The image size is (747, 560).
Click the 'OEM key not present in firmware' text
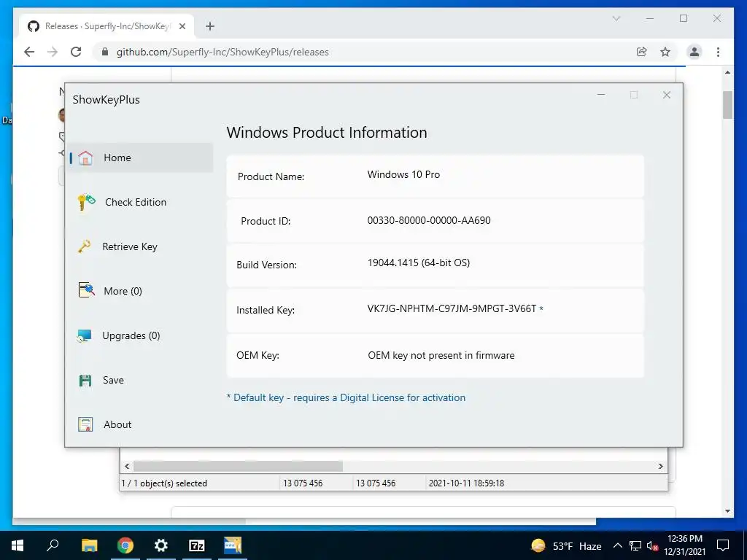click(441, 355)
